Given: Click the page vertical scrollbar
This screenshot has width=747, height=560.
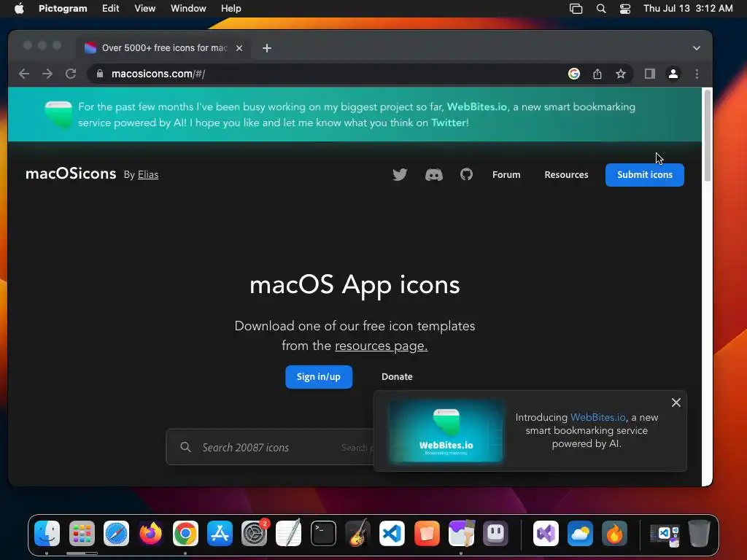Looking at the screenshot, I should click(x=708, y=135).
